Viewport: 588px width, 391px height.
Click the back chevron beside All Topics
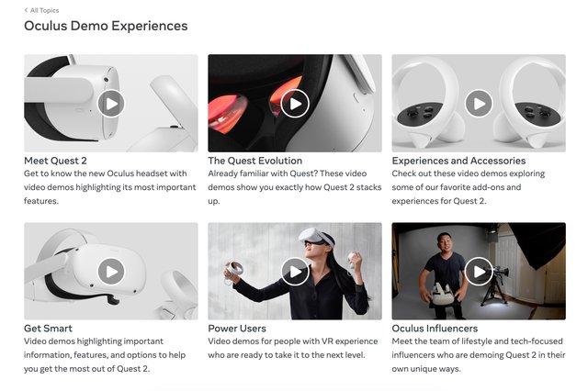(26, 10)
